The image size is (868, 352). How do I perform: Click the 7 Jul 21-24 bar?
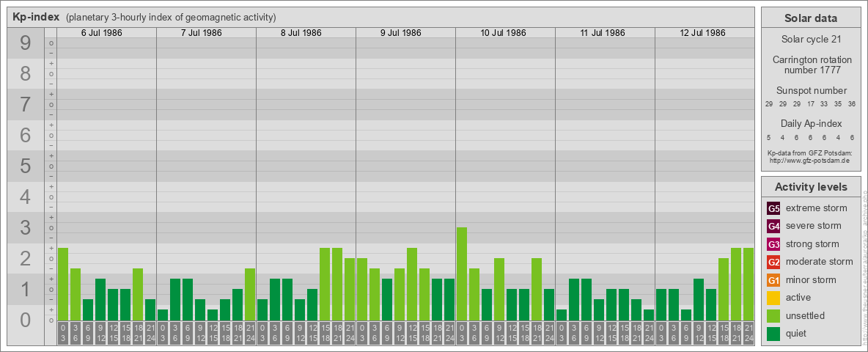[250, 294]
